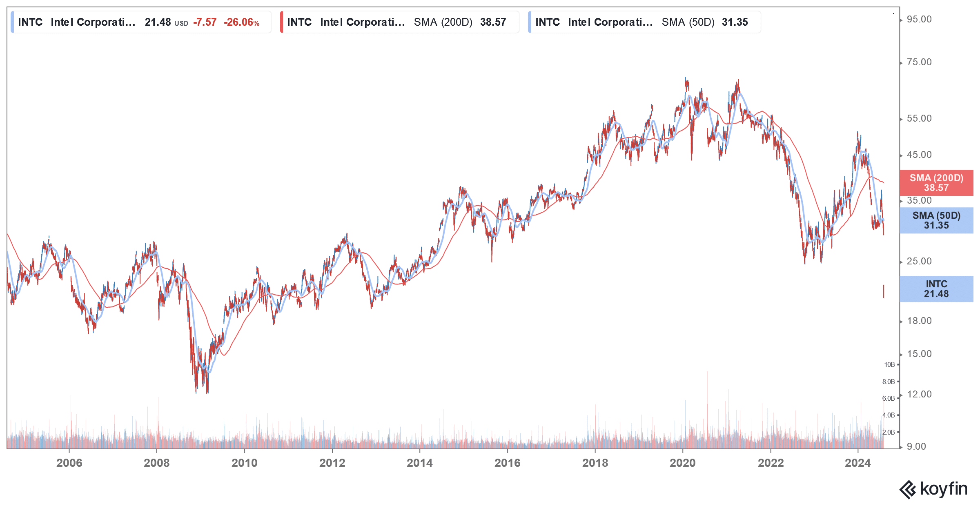Click the 2006 x-axis label
Image resolution: width=980 pixels, height=506 pixels.
(x=69, y=463)
